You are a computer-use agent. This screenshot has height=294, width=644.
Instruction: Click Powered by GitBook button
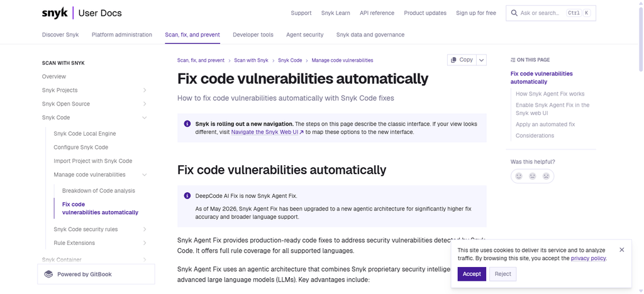96,275
